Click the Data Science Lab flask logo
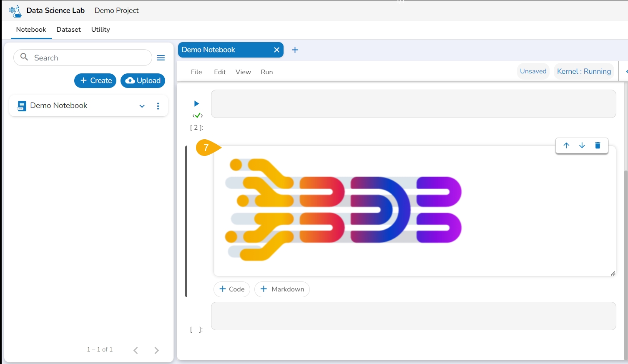This screenshot has height=364, width=628. pyautogui.click(x=15, y=11)
